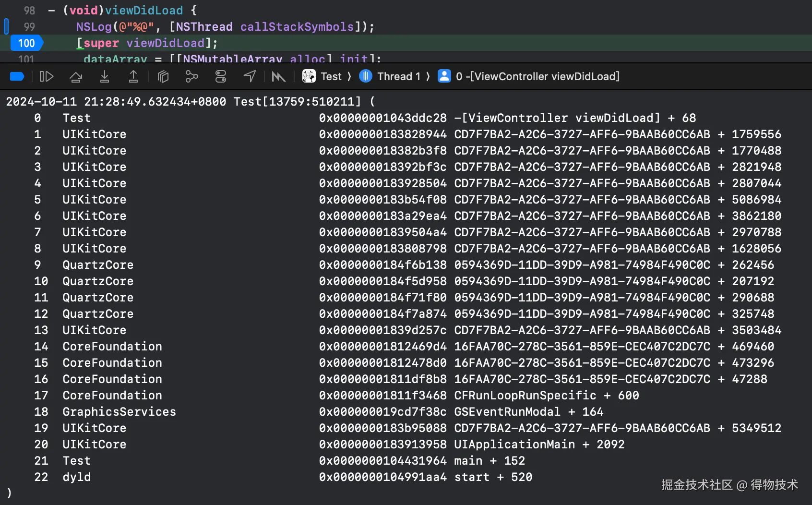Click the Metal debug icon

tap(278, 76)
